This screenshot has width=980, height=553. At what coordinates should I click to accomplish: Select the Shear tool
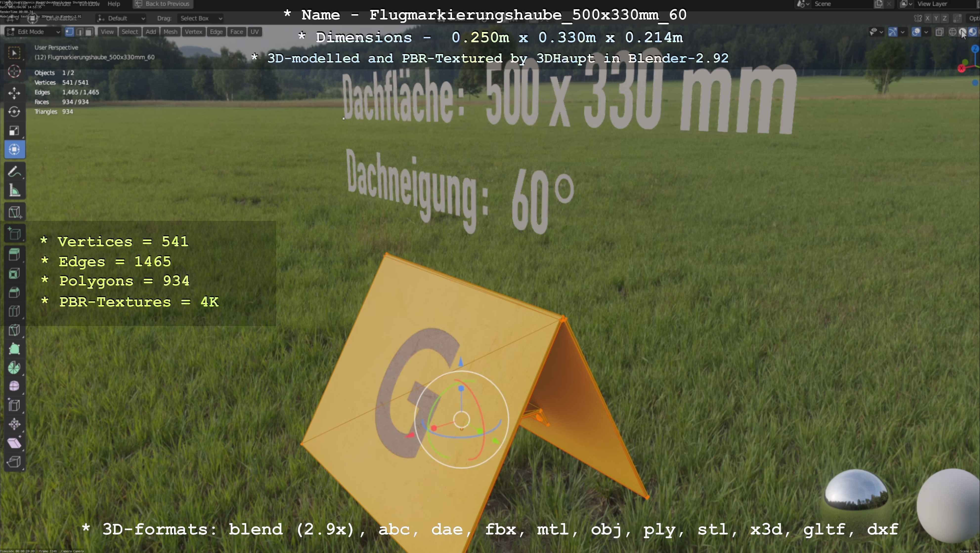(x=14, y=443)
